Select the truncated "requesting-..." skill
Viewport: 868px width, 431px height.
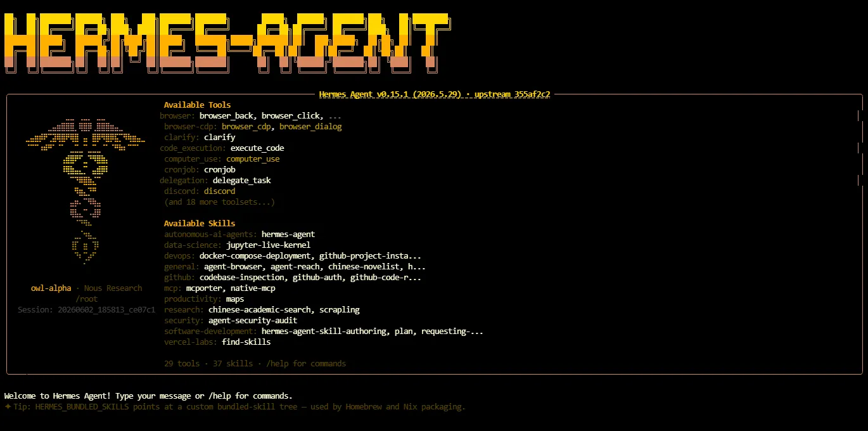[x=452, y=331]
